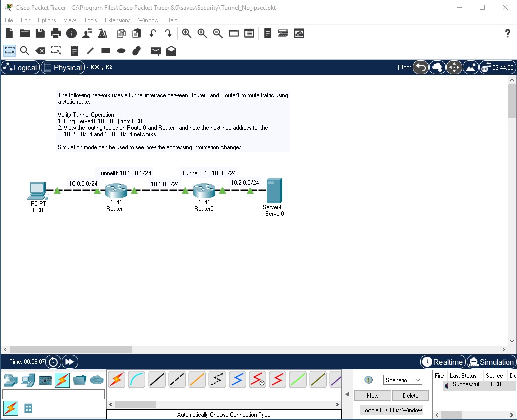This screenshot has height=420, width=517.
Task: Switch to the Logical workspace tab
Action: click(21, 67)
